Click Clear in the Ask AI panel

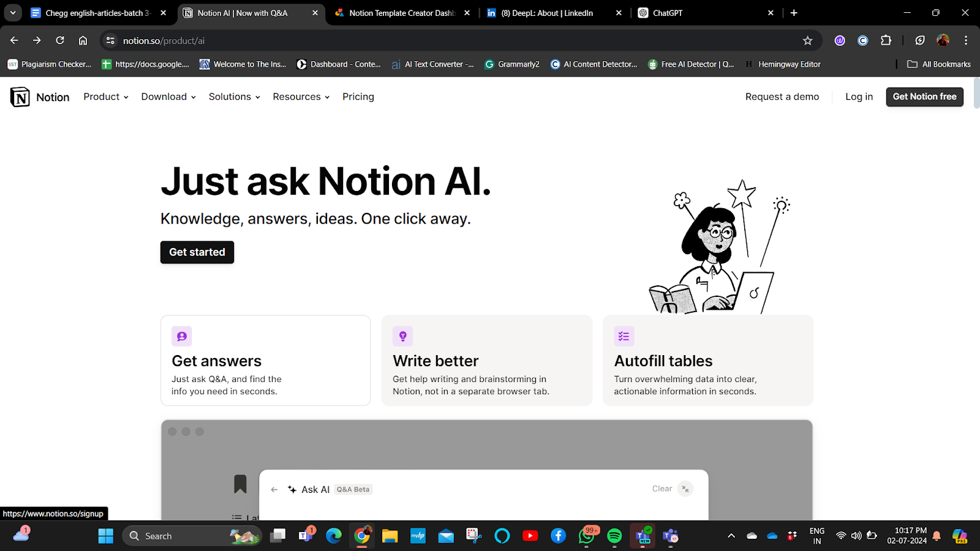[x=662, y=489]
